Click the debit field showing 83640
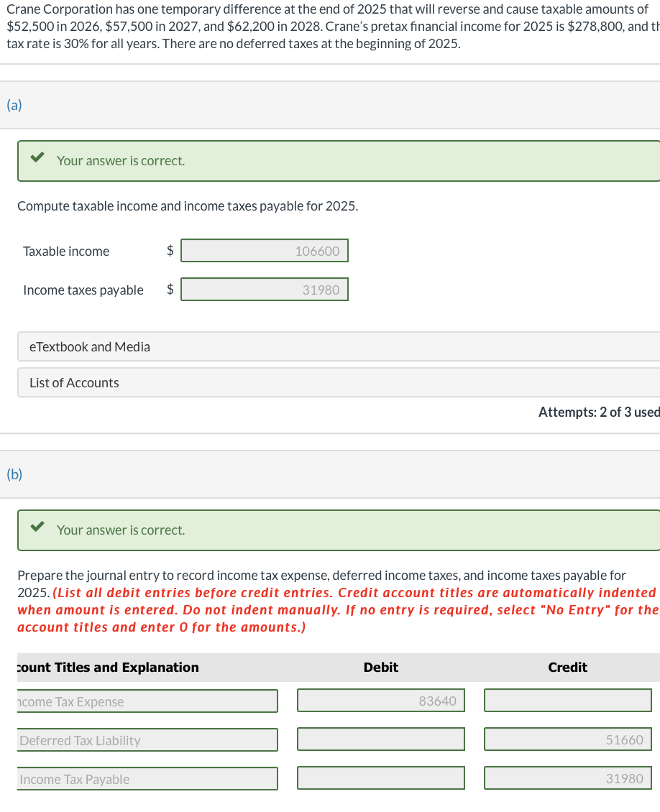 click(x=381, y=701)
